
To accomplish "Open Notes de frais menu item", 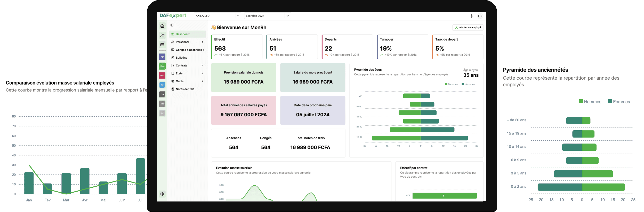I will [185, 89].
